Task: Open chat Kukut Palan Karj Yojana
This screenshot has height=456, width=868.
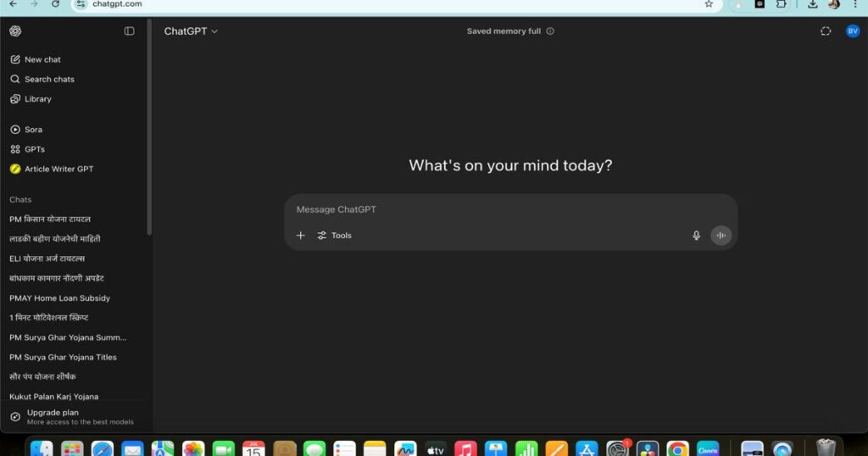Action: (x=53, y=396)
